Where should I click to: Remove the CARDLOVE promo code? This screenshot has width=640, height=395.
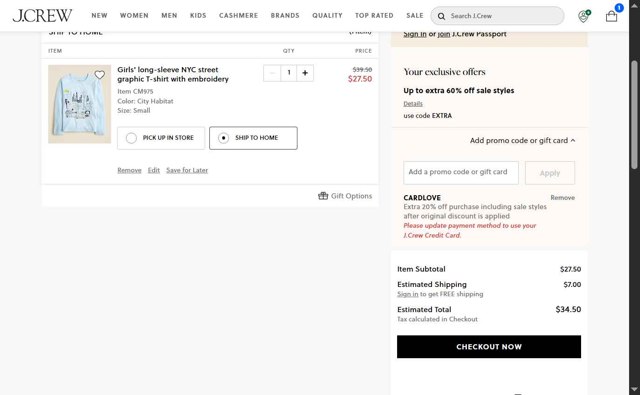[x=562, y=198]
